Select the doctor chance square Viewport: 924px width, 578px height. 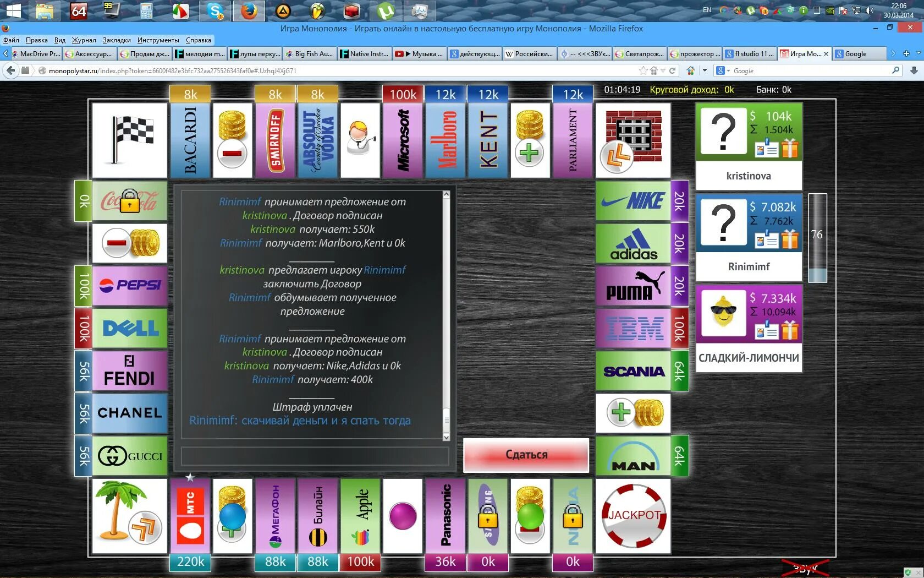tap(360, 140)
